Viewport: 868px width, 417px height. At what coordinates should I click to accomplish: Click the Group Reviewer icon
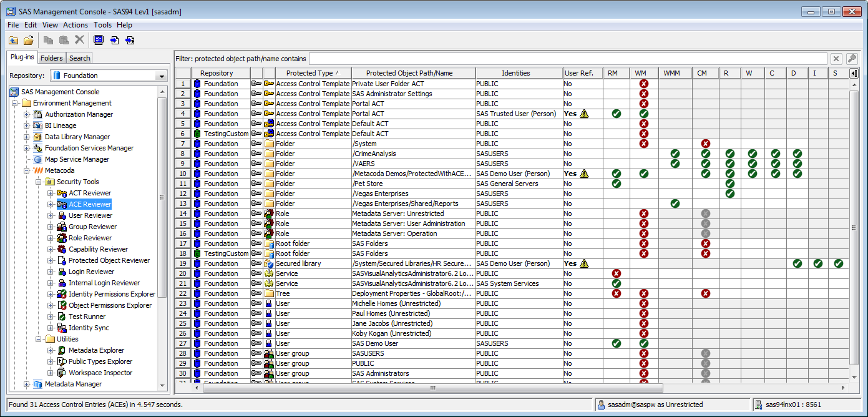pyautogui.click(x=62, y=227)
